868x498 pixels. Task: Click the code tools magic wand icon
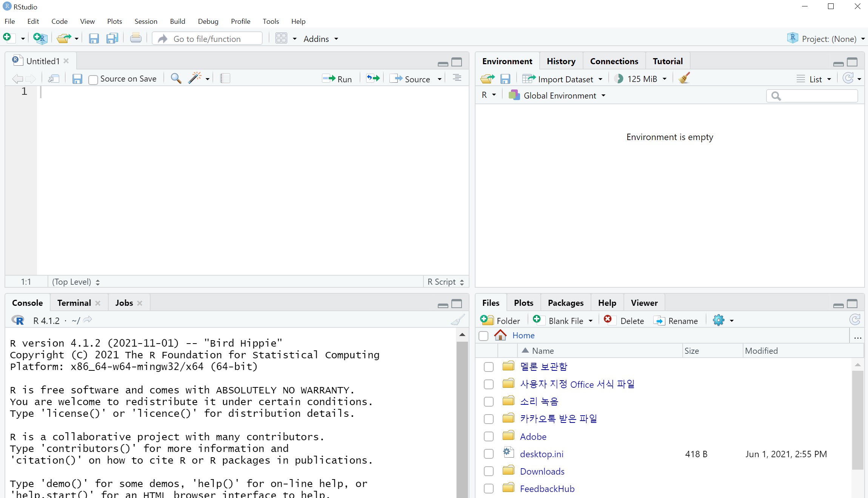[x=195, y=78]
